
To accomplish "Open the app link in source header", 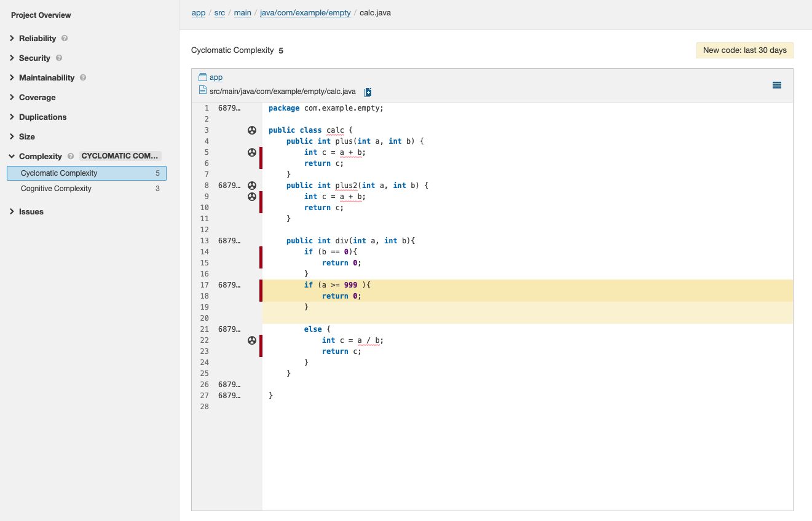I will click(216, 77).
